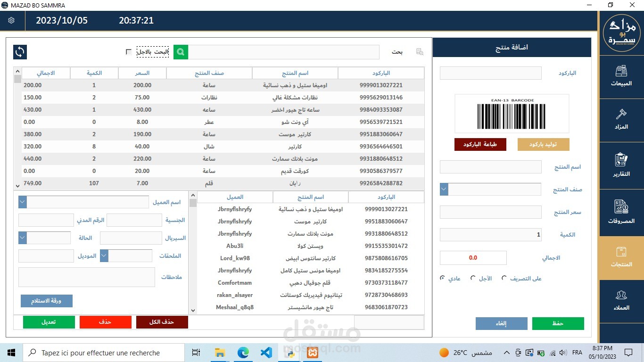Expand the صنف المنتج dropdown
Screen dimensions: 644x362
(444, 189)
